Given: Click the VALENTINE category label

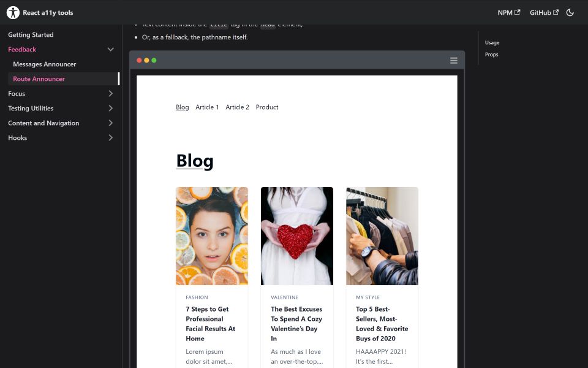Looking at the screenshot, I should pyautogui.click(x=285, y=297).
